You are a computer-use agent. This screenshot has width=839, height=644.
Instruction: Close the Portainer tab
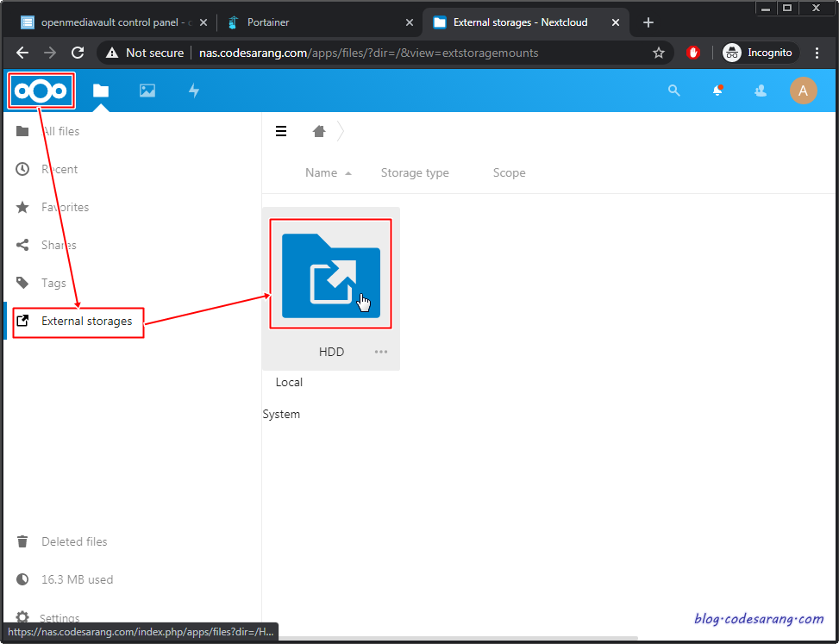click(x=410, y=22)
